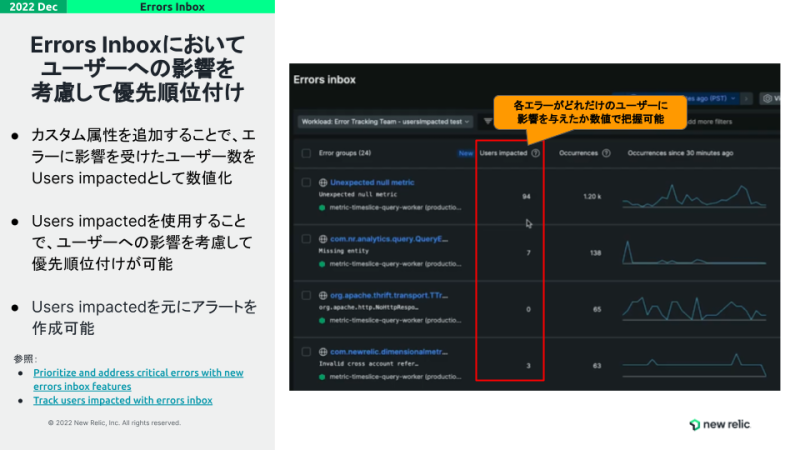Click the Occurrences column header

click(578, 153)
